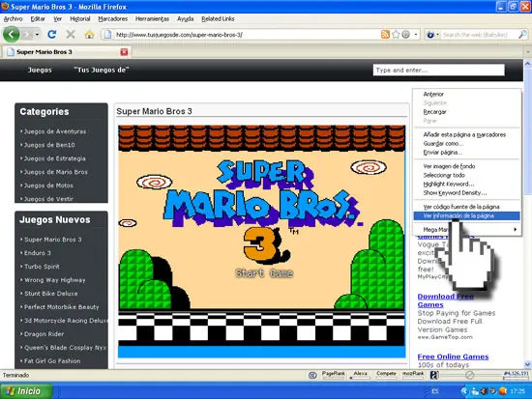The width and height of the screenshot is (532, 399).
Task: Open Juegos de Estrategia category
Action: tap(54, 158)
